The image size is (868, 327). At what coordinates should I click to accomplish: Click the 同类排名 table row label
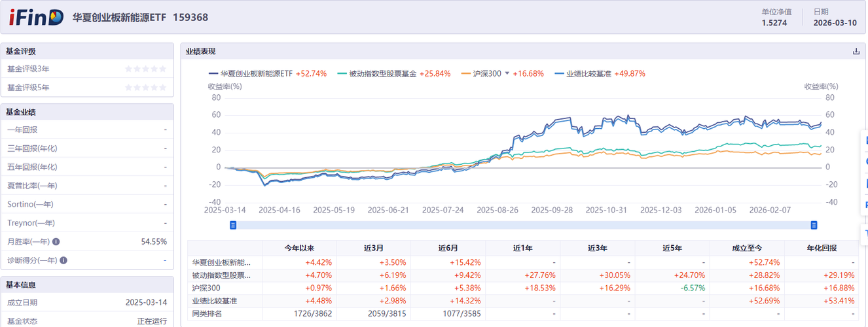tap(208, 314)
